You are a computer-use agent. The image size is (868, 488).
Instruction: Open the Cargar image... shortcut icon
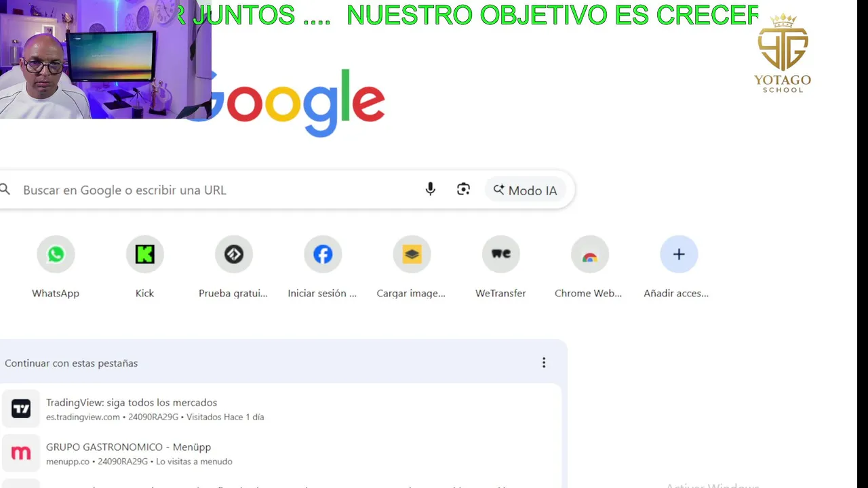click(x=412, y=254)
